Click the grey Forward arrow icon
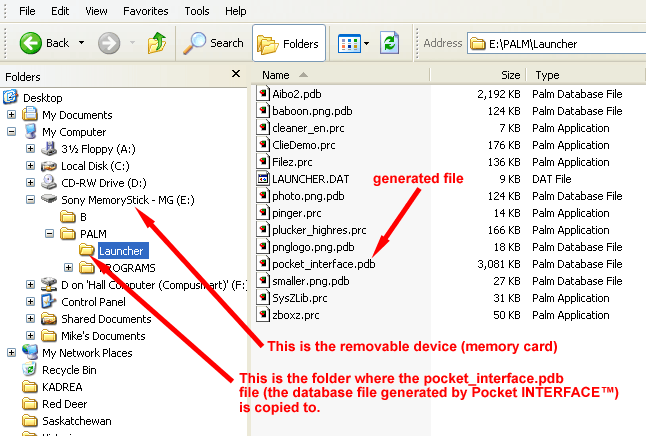This screenshot has width=646, height=436. (109, 43)
